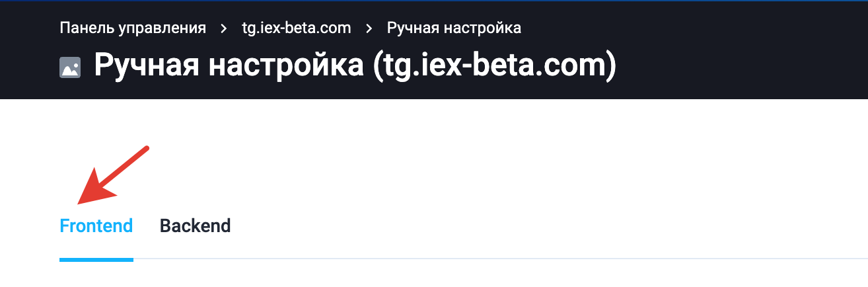The width and height of the screenshot is (868, 287).
Task: Click the chevron before Ручная настройка breadcrumb
Action: [369, 28]
